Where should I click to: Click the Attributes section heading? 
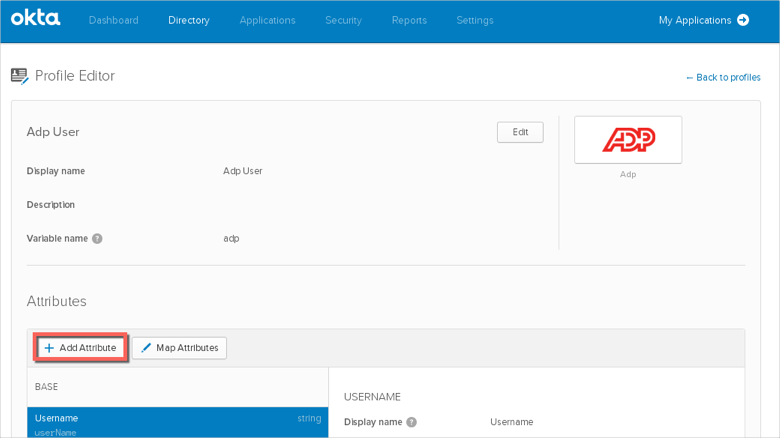[x=56, y=301]
